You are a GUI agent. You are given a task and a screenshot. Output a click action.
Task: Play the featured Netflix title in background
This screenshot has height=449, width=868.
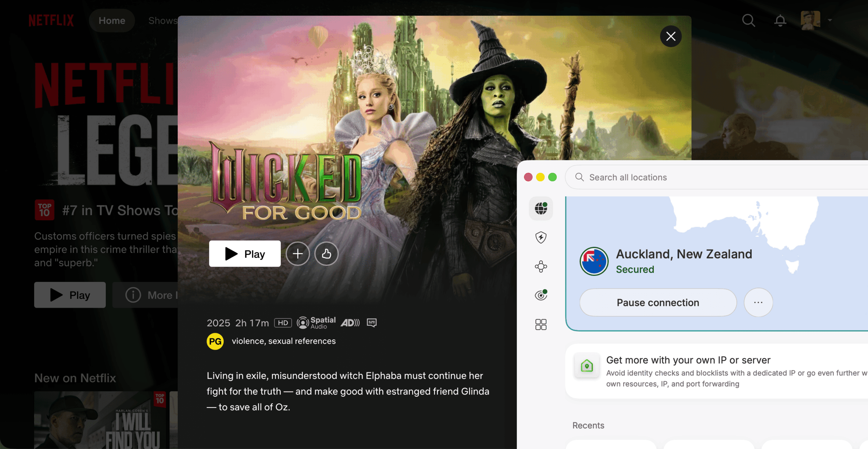click(70, 295)
